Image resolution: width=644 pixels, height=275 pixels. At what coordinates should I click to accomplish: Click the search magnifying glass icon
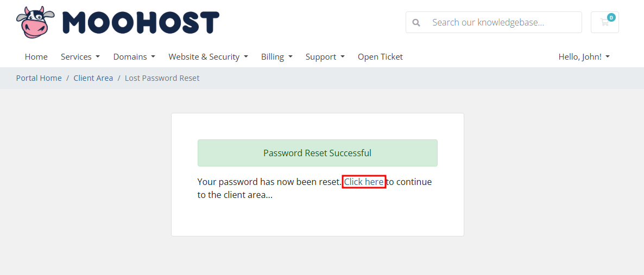(x=416, y=23)
